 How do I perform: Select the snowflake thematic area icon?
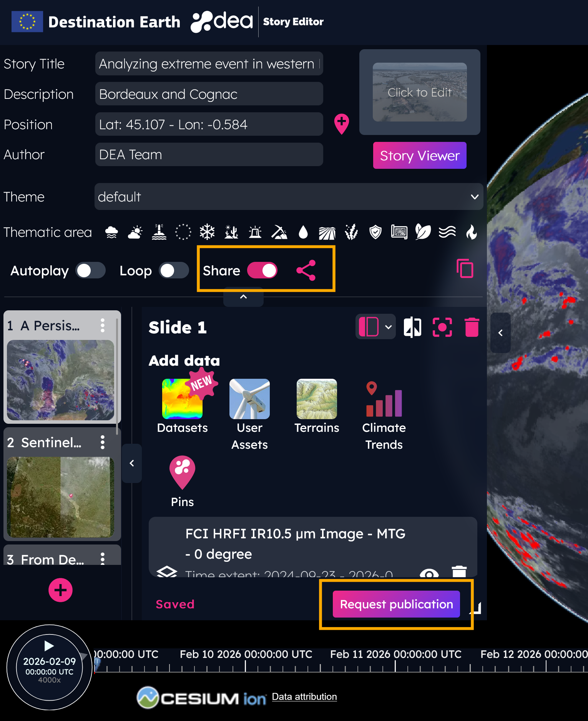[207, 232]
